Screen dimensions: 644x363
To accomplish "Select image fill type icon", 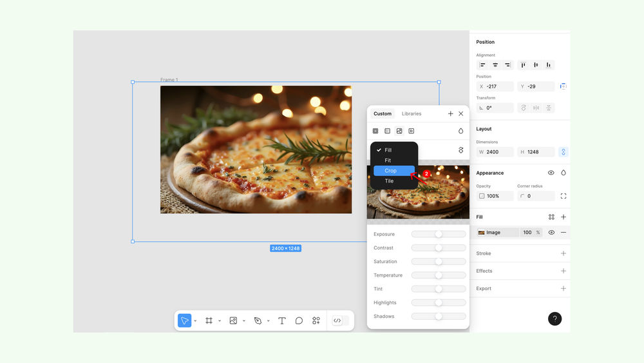I will [x=399, y=131].
